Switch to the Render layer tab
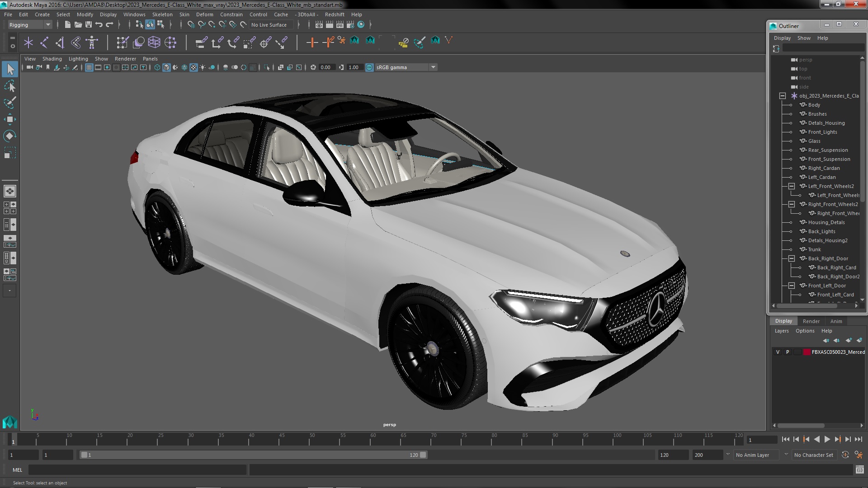This screenshot has width=868, height=488. [x=811, y=321]
